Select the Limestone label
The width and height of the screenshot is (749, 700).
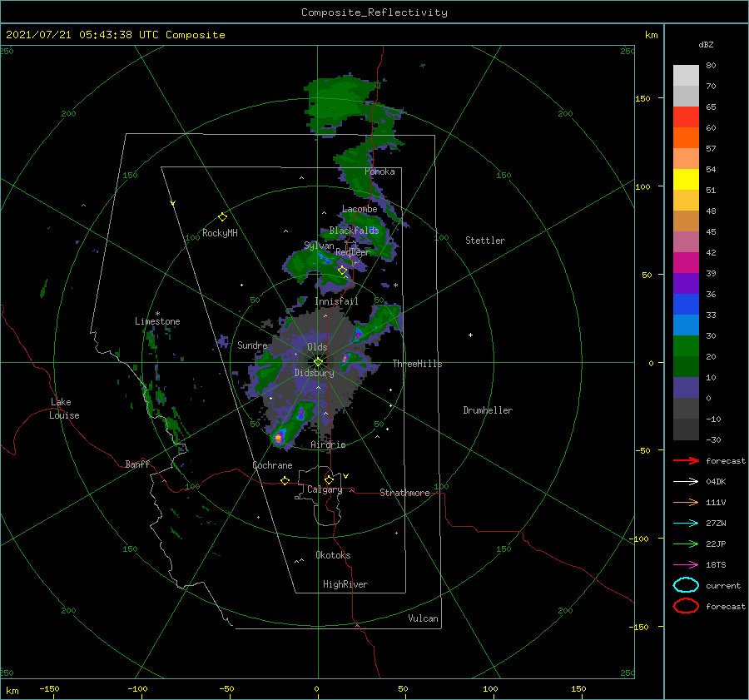(157, 321)
